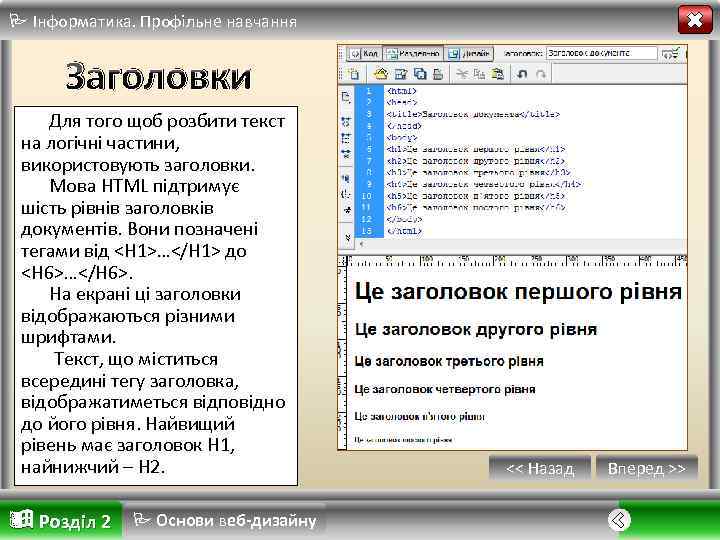Click the Redo arrow in editor toolbar
This screenshot has height=540, width=720.
pos(540,74)
